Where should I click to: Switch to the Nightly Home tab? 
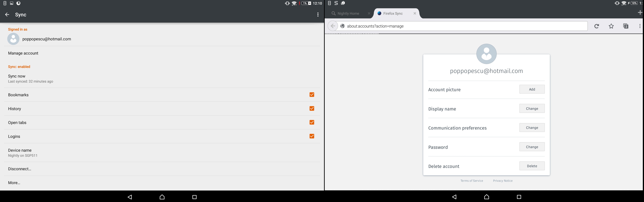tap(348, 14)
